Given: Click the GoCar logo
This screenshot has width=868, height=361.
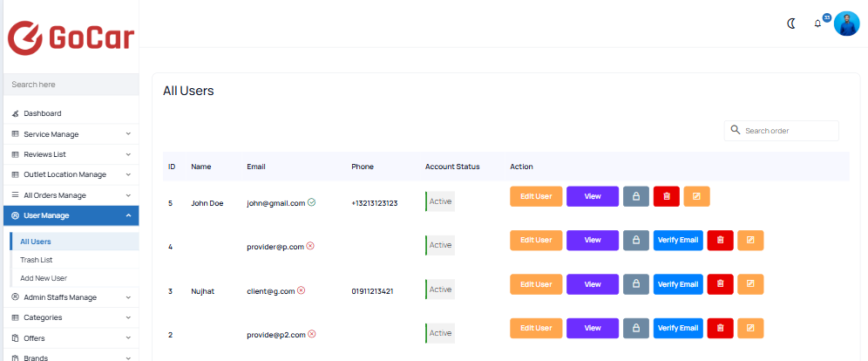Looking at the screenshot, I should pyautogui.click(x=71, y=37).
